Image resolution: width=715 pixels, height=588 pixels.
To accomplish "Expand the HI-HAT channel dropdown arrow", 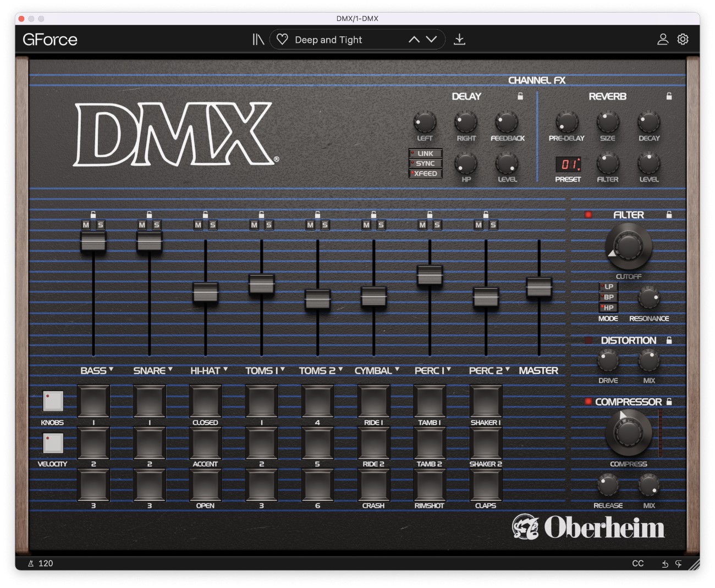I will (x=226, y=369).
